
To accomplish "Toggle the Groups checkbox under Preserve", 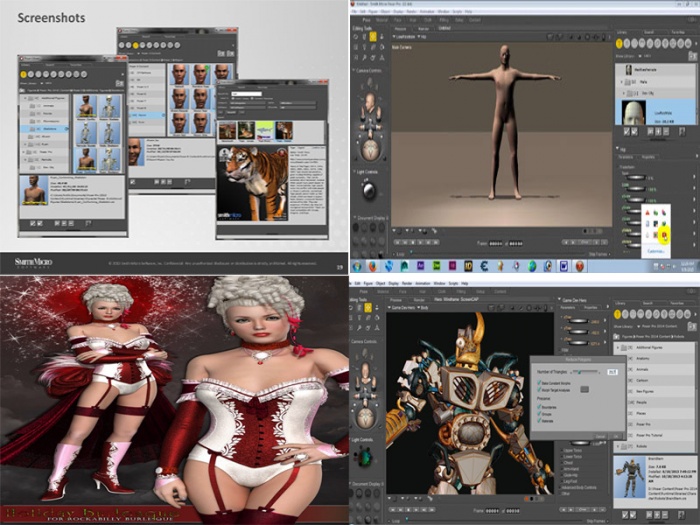I will pyautogui.click(x=541, y=416).
